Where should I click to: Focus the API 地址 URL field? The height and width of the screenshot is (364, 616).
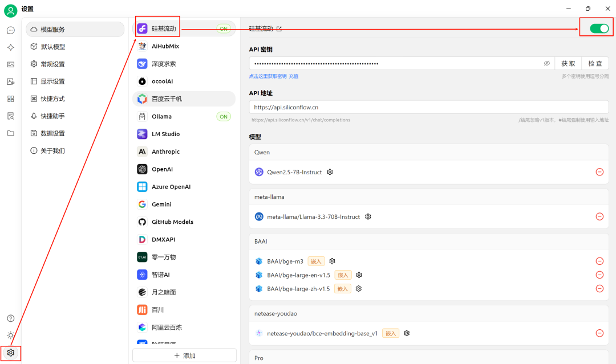pyautogui.click(x=428, y=107)
